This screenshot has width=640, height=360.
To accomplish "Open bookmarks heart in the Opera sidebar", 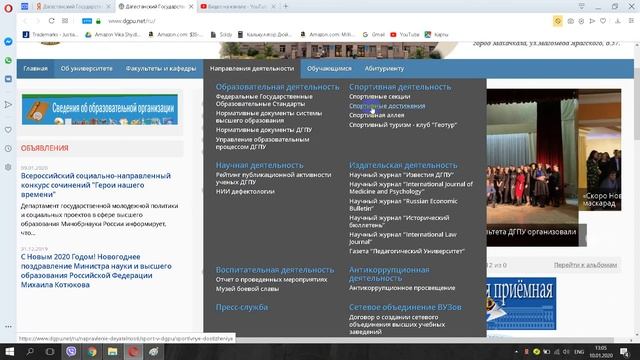I will click(8, 130).
